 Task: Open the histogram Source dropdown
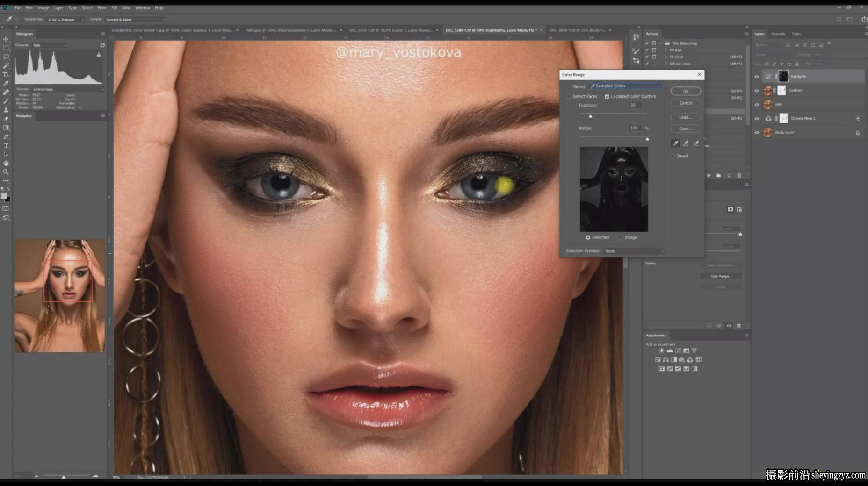(x=68, y=89)
